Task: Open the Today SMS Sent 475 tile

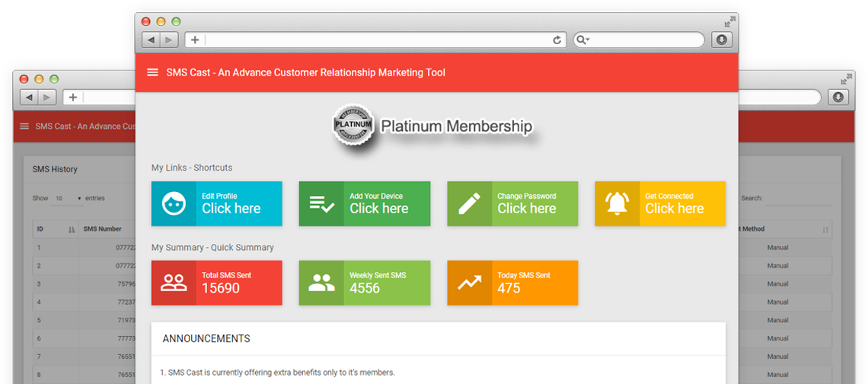Action: [x=512, y=283]
